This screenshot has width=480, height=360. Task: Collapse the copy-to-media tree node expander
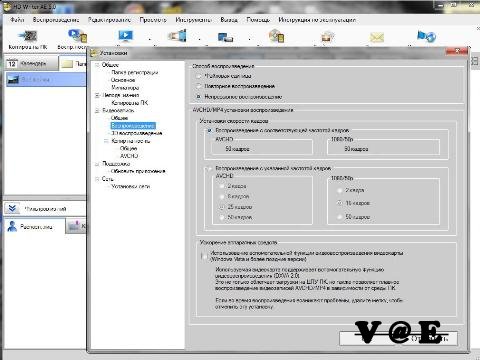pyautogui.click(x=106, y=141)
